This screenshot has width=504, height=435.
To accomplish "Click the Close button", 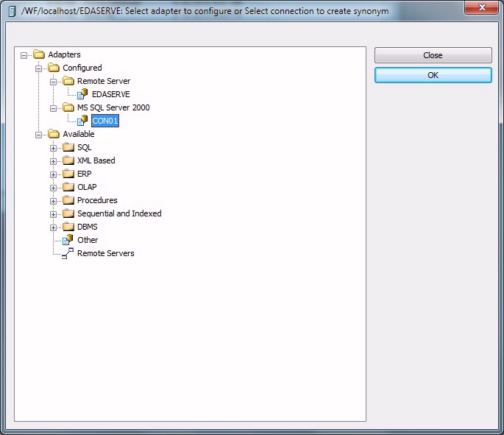I will (x=433, y=55).
